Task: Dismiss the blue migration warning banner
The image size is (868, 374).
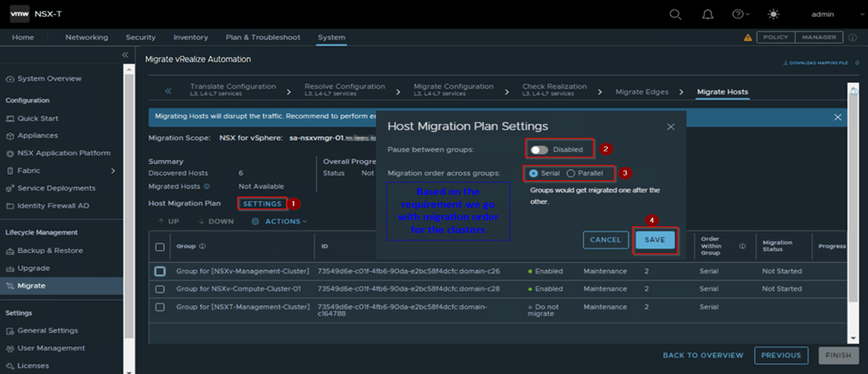Action: click(x=838, y=117)
